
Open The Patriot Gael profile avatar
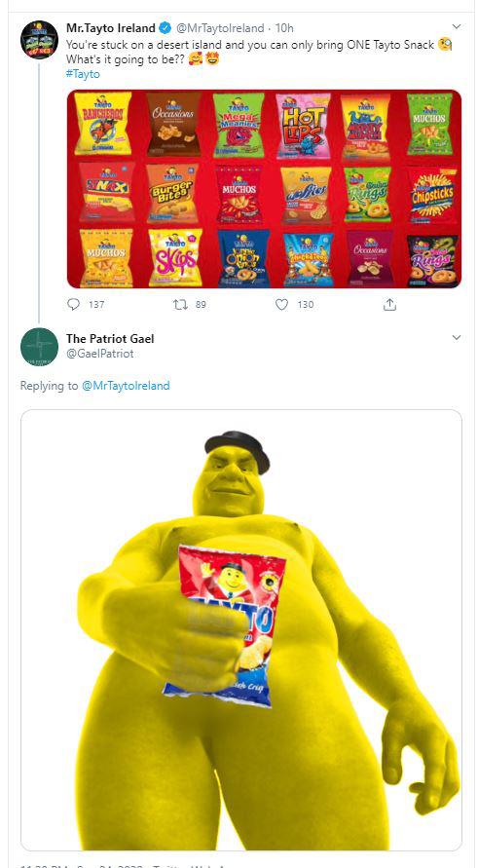[39, 347]
